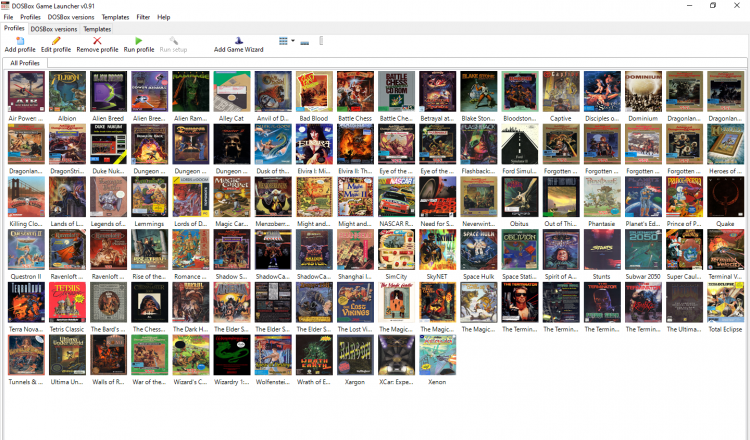Open the Profiles menu
The height and width of the screenshot is (440, 750).
pyautogui.click(x=30, y=17)
